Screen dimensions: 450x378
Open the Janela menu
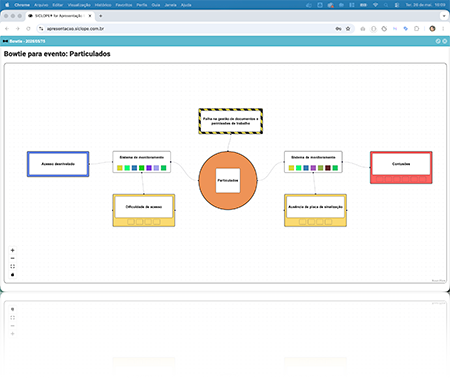(x=170, y=5)
